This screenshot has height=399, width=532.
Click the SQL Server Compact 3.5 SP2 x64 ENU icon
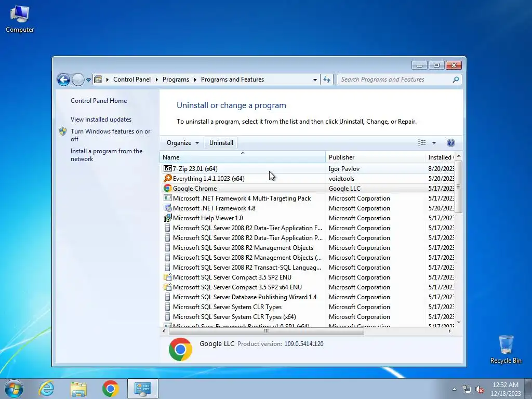[168, 287]
